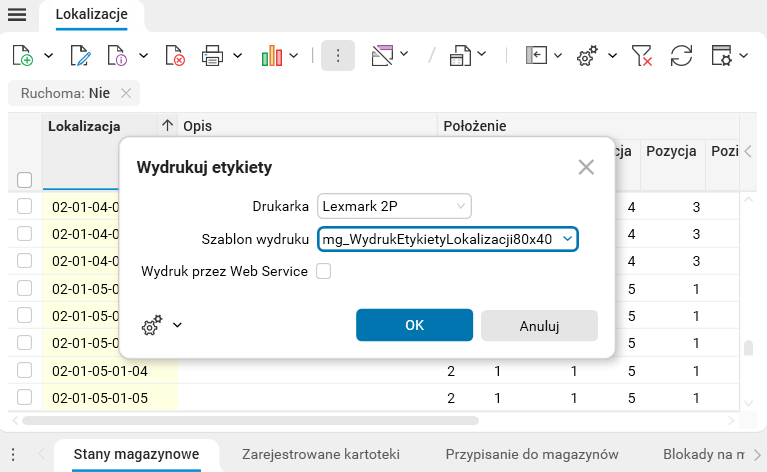Toggle Wydruk przez Web Service checkbox
Viewport: 767px width, 472px height.
tap(323, 271)
